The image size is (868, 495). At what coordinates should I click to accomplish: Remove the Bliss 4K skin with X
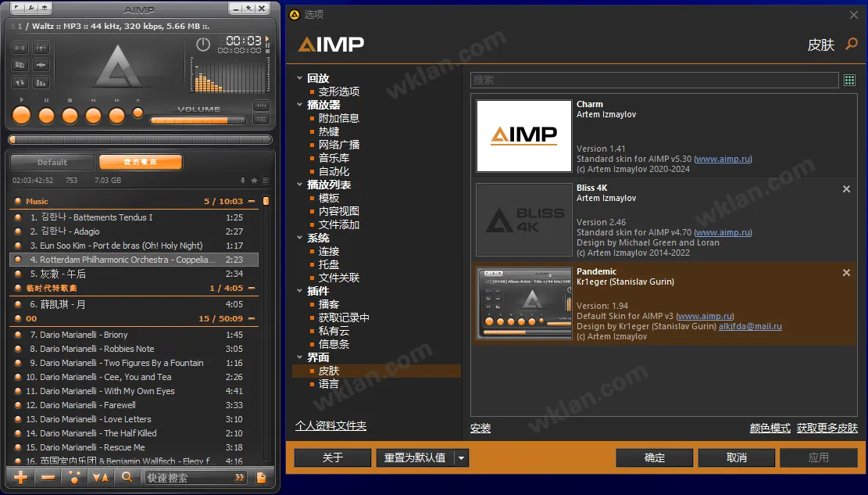tap(846, 189)
